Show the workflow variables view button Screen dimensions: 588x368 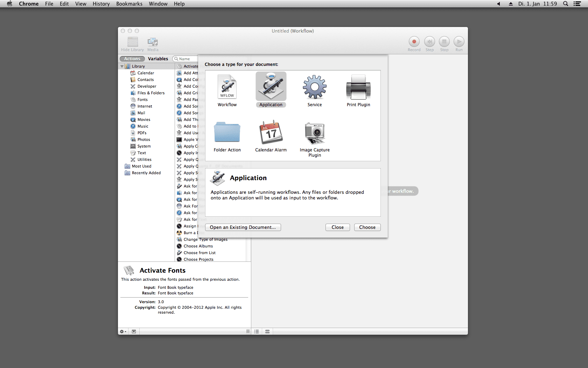[267, 332]
